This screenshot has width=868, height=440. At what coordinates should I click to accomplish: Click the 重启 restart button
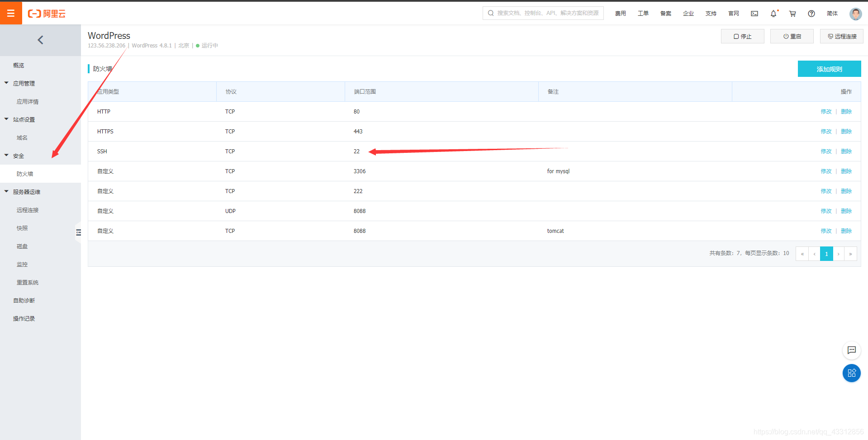point(792,36)
